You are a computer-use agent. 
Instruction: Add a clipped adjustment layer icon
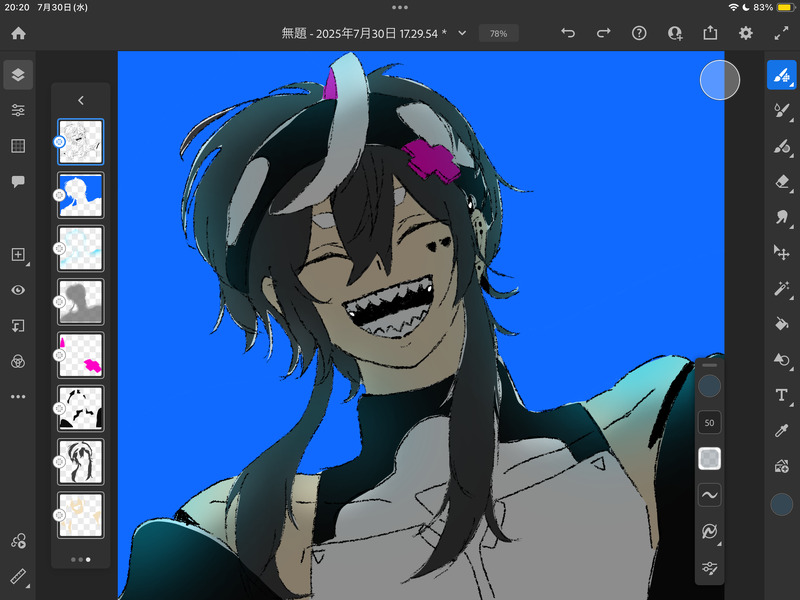(x=18, y=326)
